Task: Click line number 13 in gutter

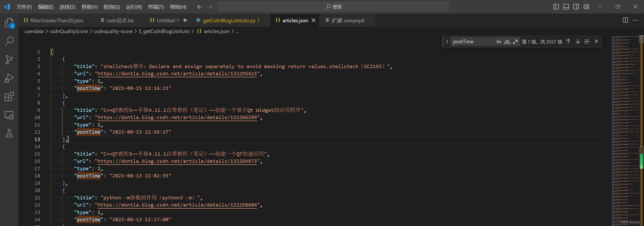Action: click(x=37, y=139)
